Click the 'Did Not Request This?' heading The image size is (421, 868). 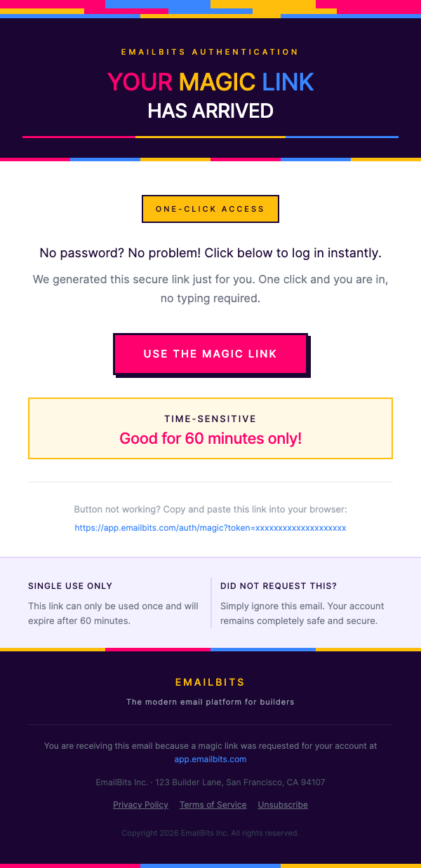279,586
